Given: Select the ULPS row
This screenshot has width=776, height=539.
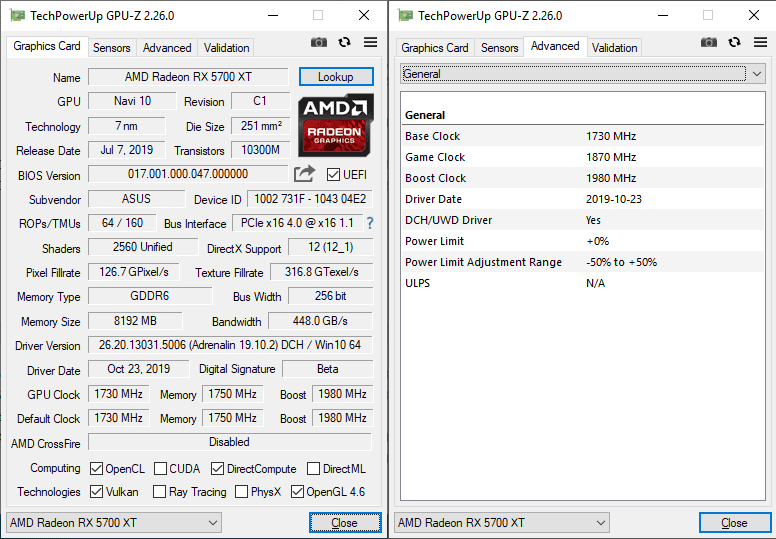Looking at the screenshot, I should click(583, 283).
